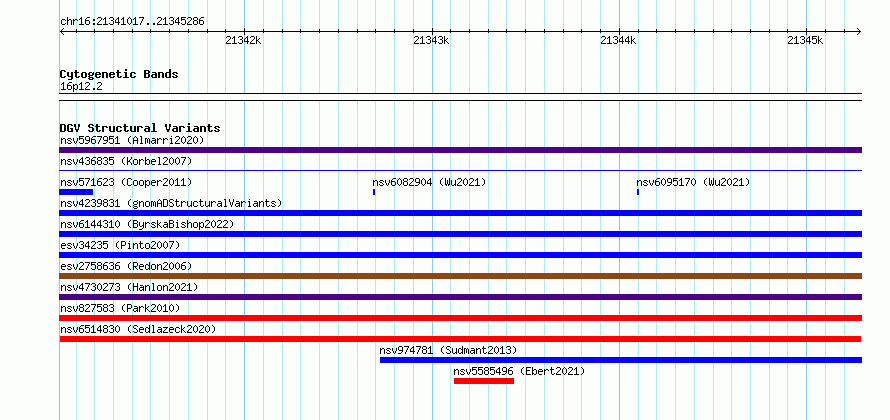Click the DGV Structural Variants track title
The width and height of the screenshot is (890, 420).
[140, 128]
